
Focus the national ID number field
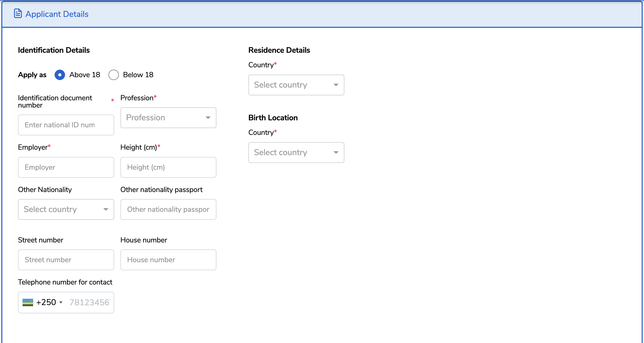pyautogui.click(x=66, y=125)
